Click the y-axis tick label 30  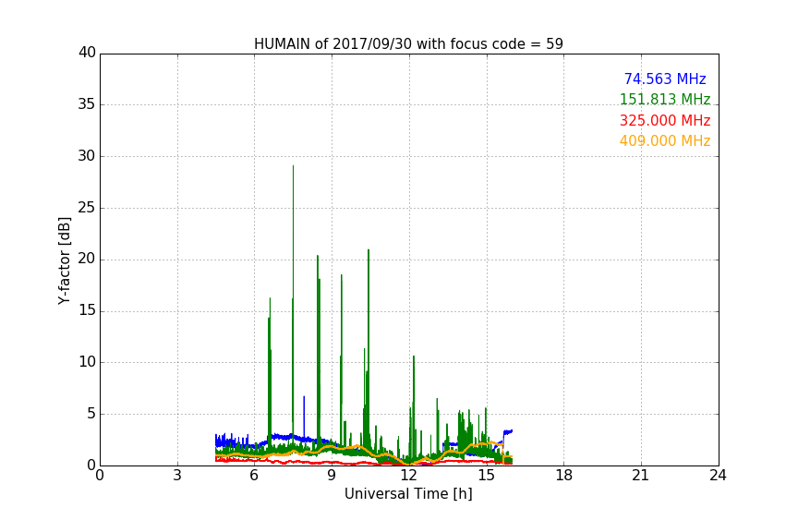tap(87, 156)
